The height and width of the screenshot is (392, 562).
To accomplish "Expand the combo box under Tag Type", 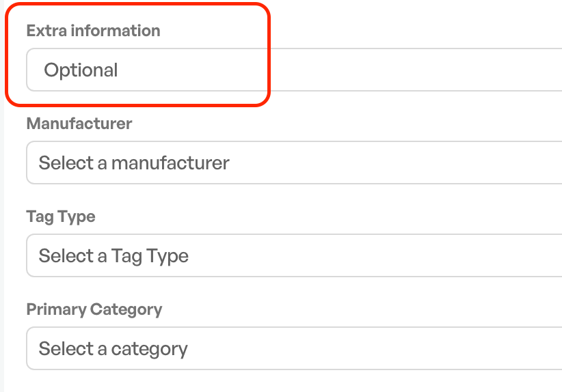I will point(294,255).
